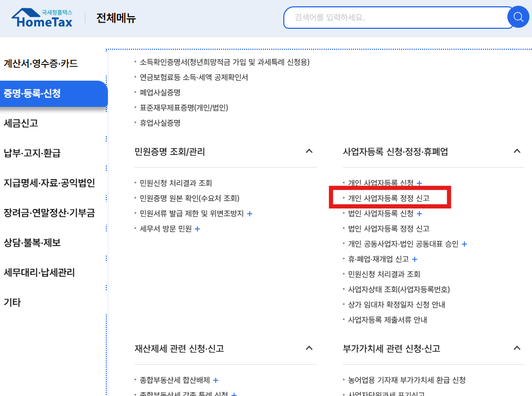Collapse the 부가가치세 관련 신청·신고 section

coord(517,348)
